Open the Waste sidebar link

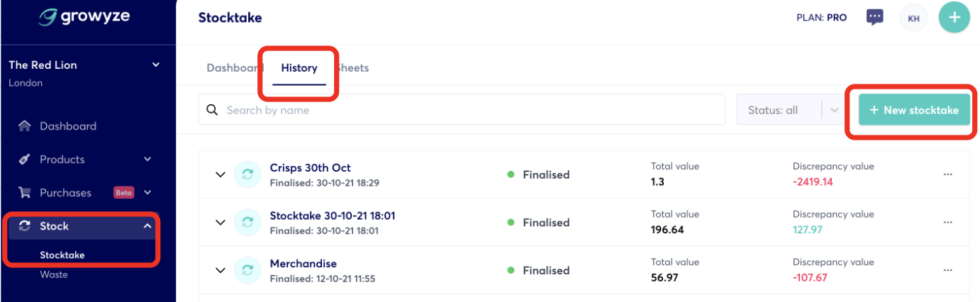[x=54, y=274]
